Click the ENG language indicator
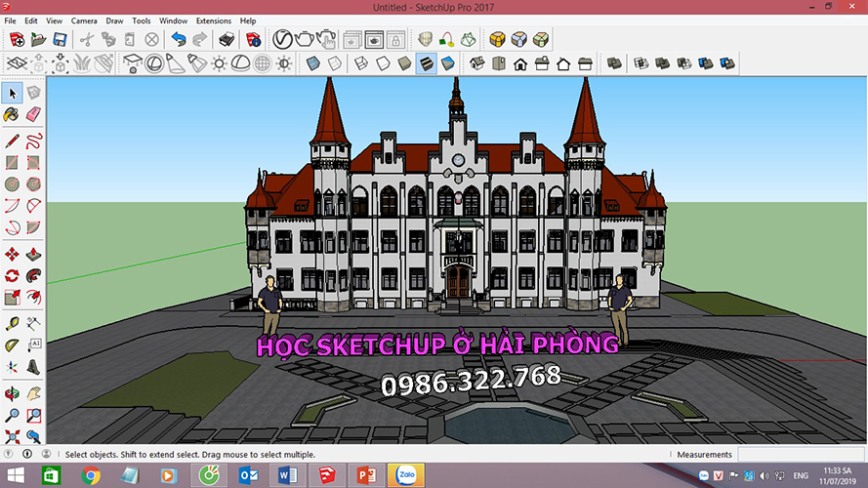The width and height of the screenshot is (868, 488). tap(801, 475)
